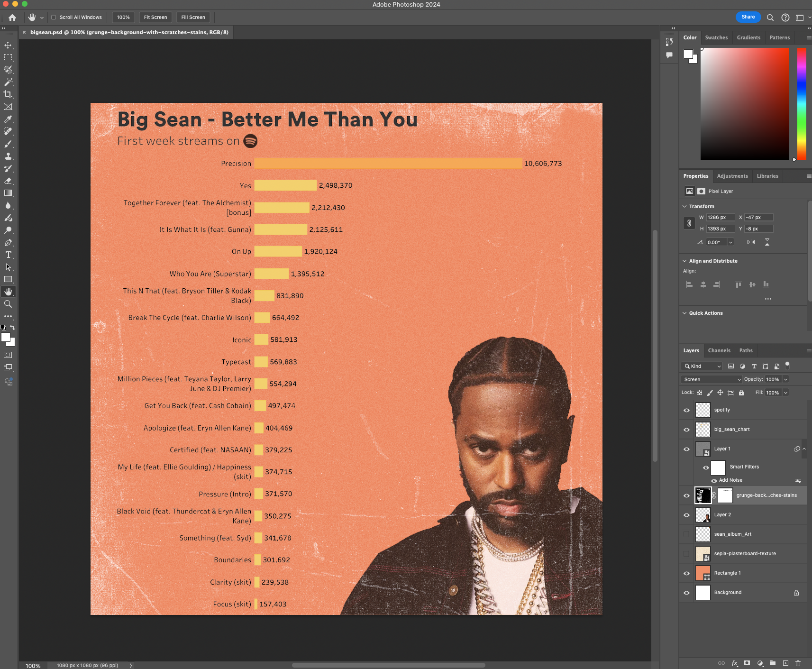The image size is (812, 669).
Task: Select the Path Selection tool
Action: (x=8, y=267)
